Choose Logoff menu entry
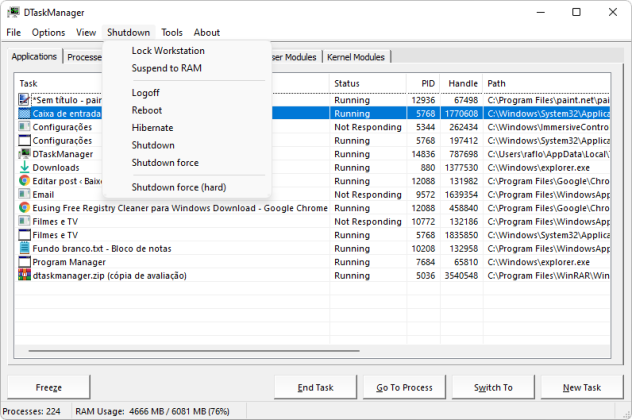The width and height of the screenshot is (632, 420). (146, 93)
